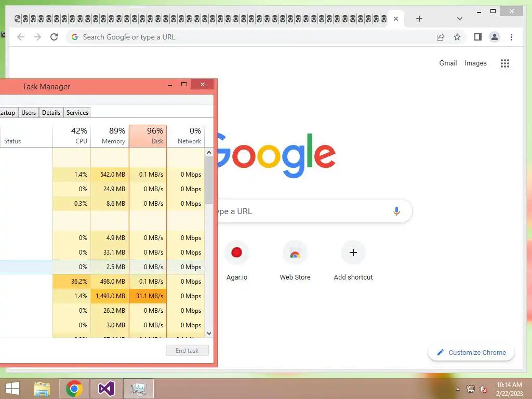Select the 8.6 MB memory cell

pos(110,204)
